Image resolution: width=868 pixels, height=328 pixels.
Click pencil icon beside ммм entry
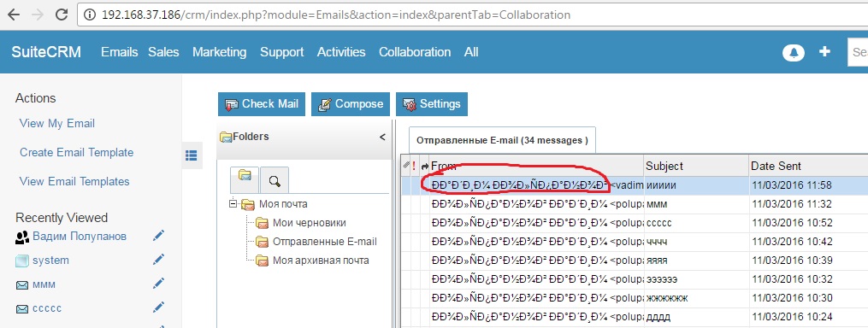tap(158, 284)
